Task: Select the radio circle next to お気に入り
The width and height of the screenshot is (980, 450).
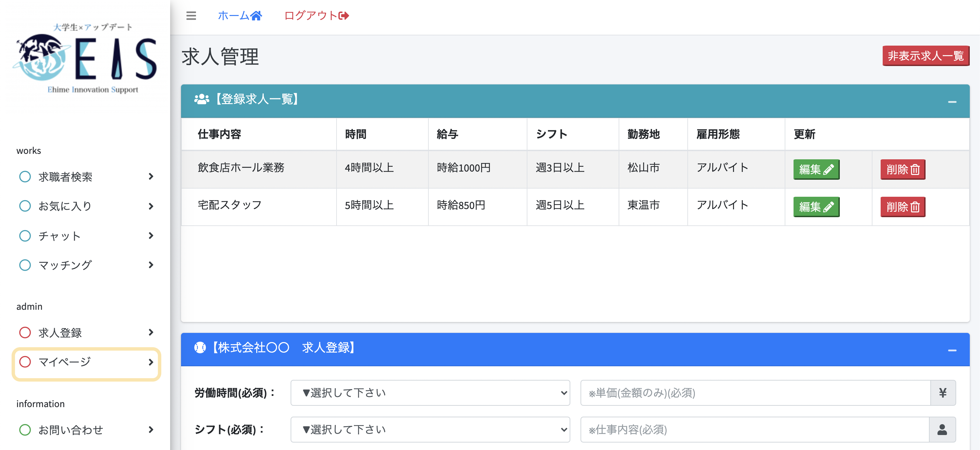Action: (x=25, y=206)
